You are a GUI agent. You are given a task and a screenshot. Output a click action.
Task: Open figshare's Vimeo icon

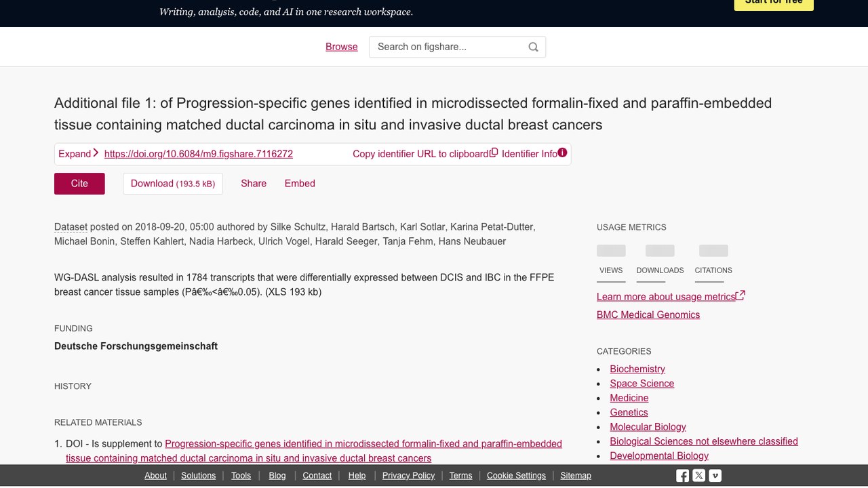pyautogui.click(x=715, y=476)
